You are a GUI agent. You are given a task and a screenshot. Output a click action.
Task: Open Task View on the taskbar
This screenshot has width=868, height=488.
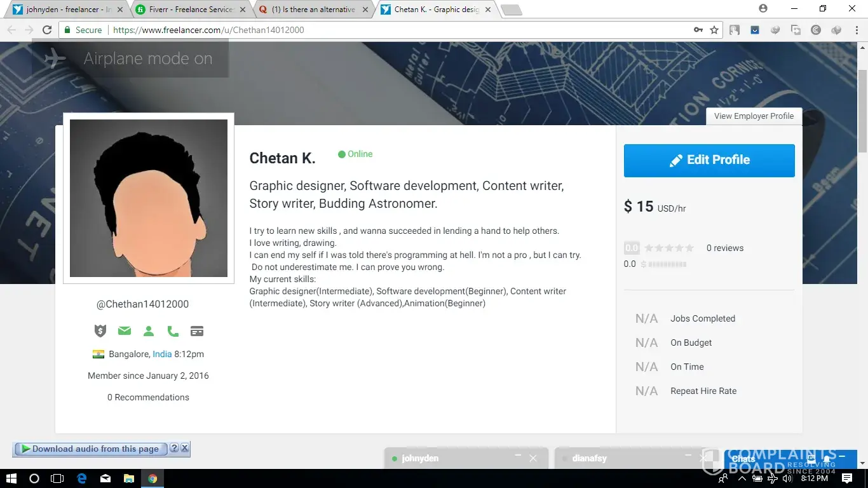[x=58, y=478]
